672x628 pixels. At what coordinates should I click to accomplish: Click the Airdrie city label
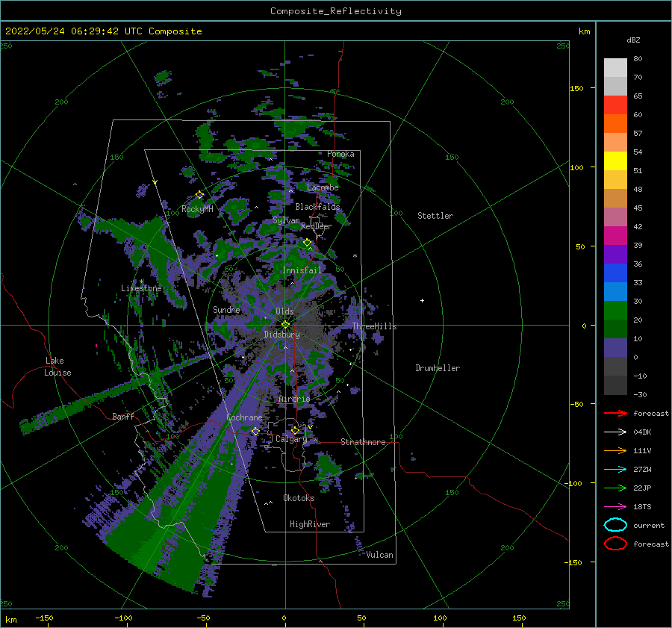tap(294, 399)
